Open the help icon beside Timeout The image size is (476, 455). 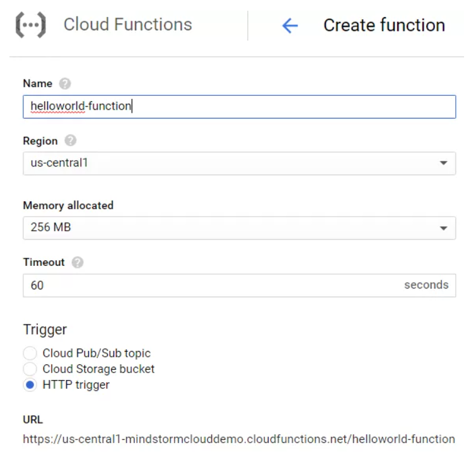78,262
